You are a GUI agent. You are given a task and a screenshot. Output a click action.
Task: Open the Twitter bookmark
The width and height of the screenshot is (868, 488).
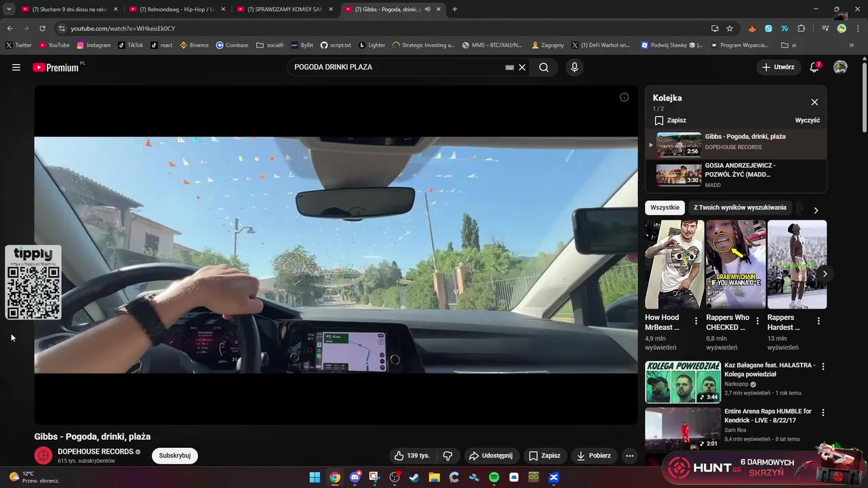point(19,45)
